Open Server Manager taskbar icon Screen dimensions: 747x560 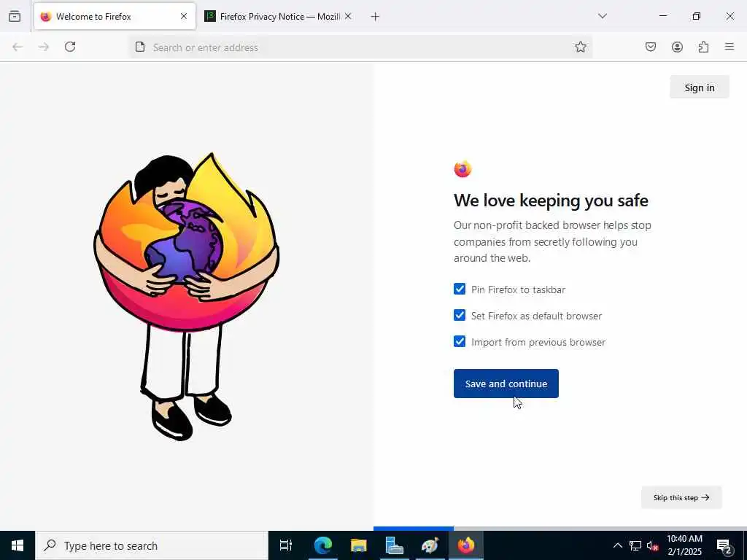(395, 545)
